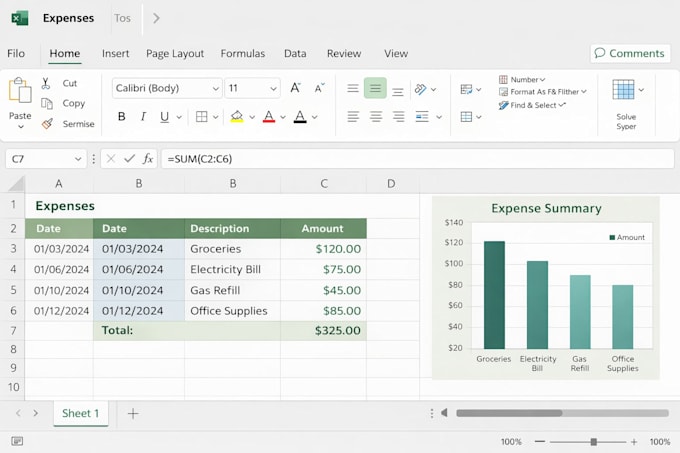Select the $325.00 total cell
This screenshot has height=453, width=680.
(324, 331)
